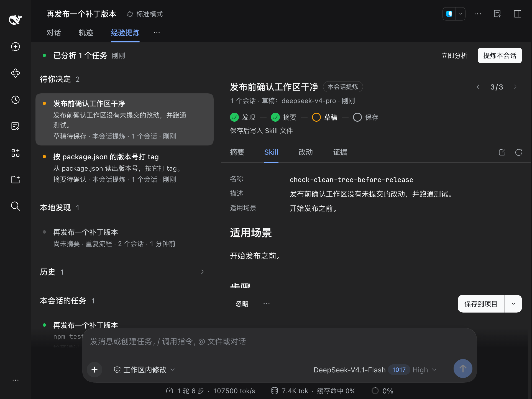Viewport: 532px width, 399px height.
Task: Open the apps grid icon in sidebar
Action: point(16,153)
